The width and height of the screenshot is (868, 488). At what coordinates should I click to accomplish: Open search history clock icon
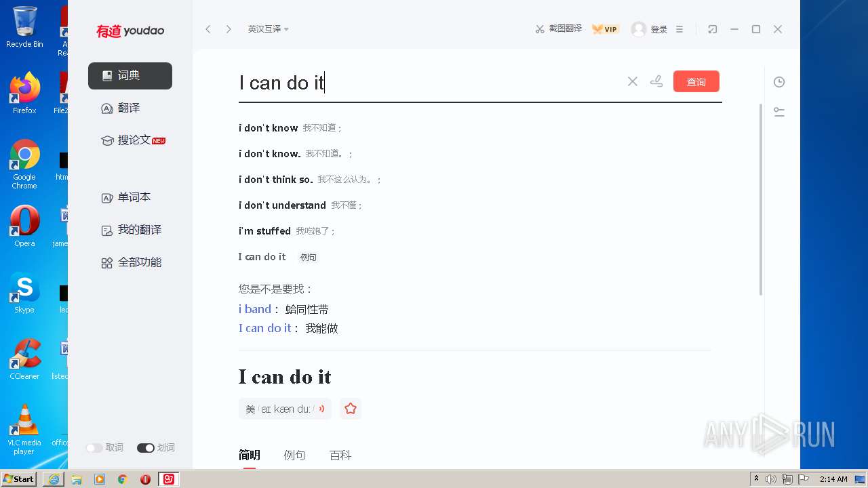click(779, 82)
